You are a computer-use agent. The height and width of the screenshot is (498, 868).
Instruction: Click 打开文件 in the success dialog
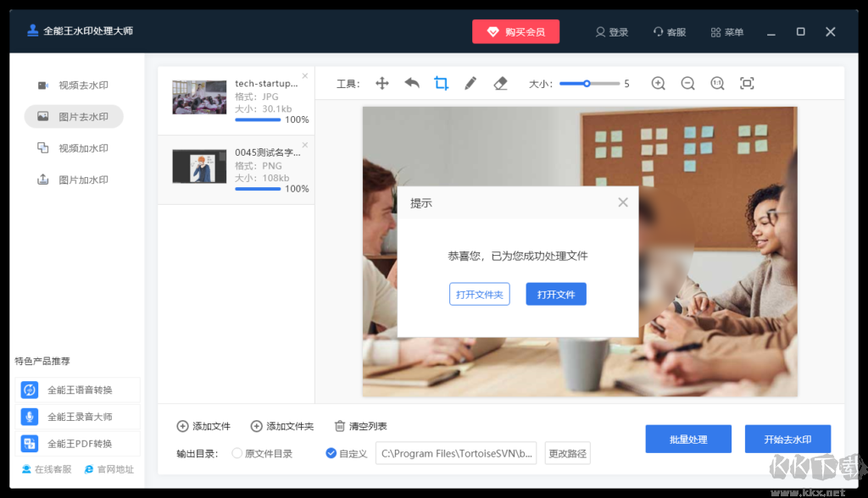coord(555,294)
